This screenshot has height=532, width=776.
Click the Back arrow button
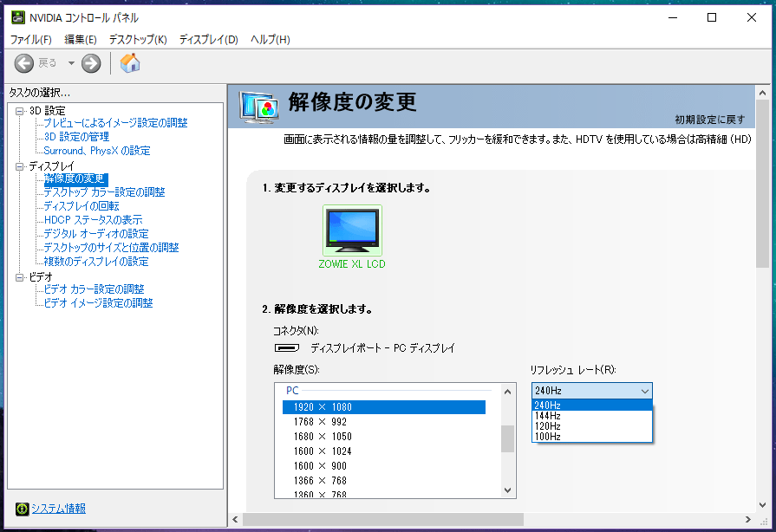point(24,63)
